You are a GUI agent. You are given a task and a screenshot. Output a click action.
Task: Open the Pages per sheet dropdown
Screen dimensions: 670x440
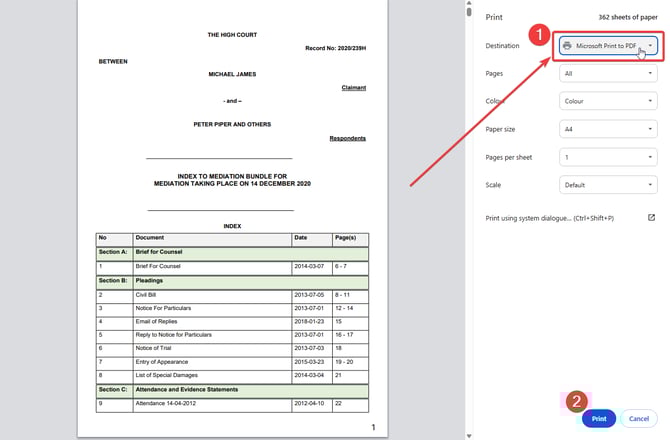pyautogui.click(x=608, y=157)
